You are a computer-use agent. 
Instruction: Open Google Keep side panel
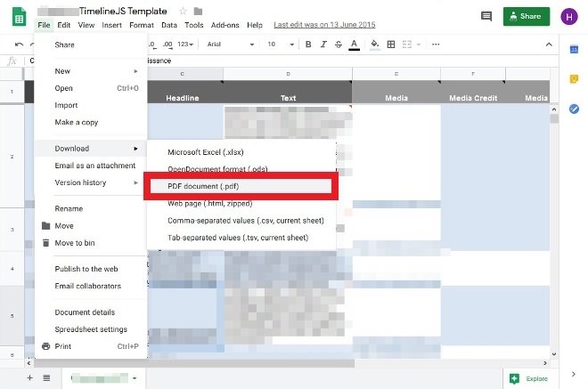click(574, 78)
